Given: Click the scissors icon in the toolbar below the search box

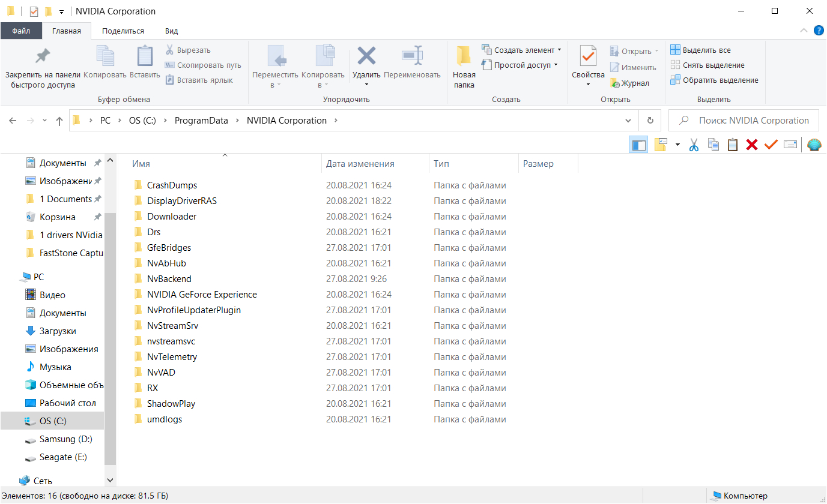Looking at the screenshot, I should point(694,145).
